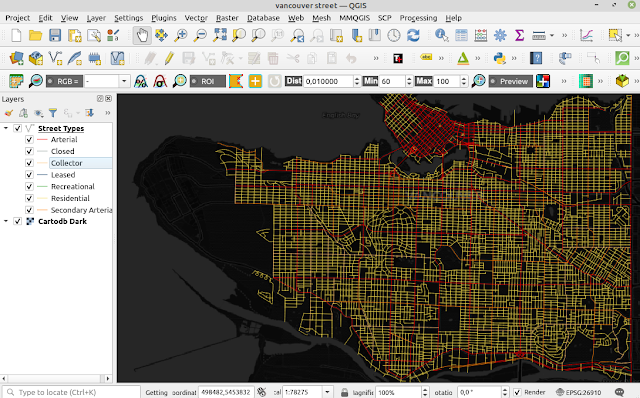640x398 pixels.
Task: Toggle the Recreational category checkbox
Action: coord(29,187)
